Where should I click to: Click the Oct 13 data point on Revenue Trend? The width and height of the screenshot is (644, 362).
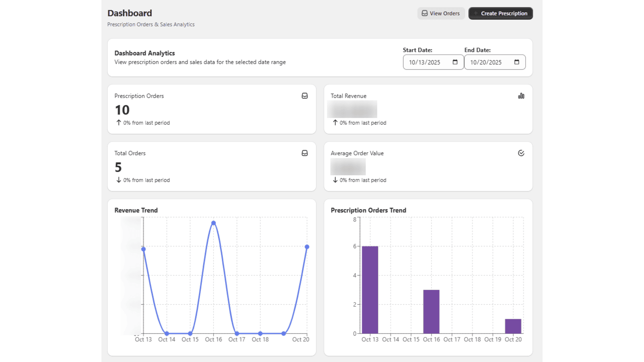144,249
